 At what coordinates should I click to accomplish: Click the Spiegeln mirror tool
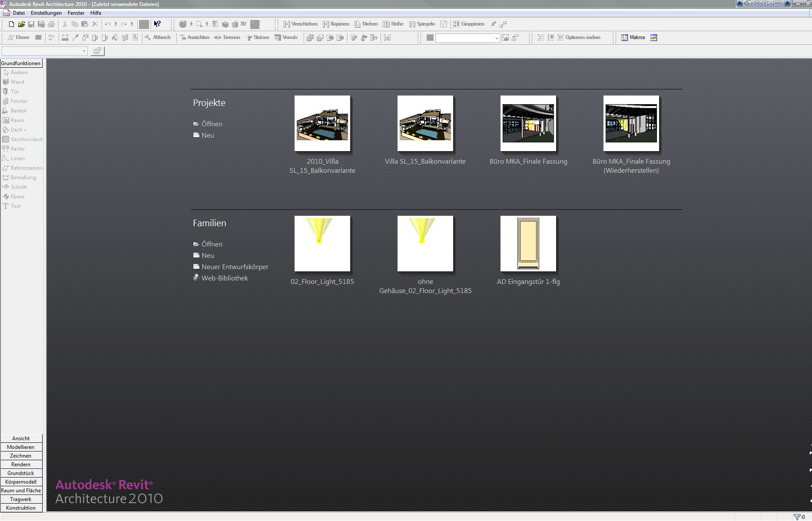[422, 24]
